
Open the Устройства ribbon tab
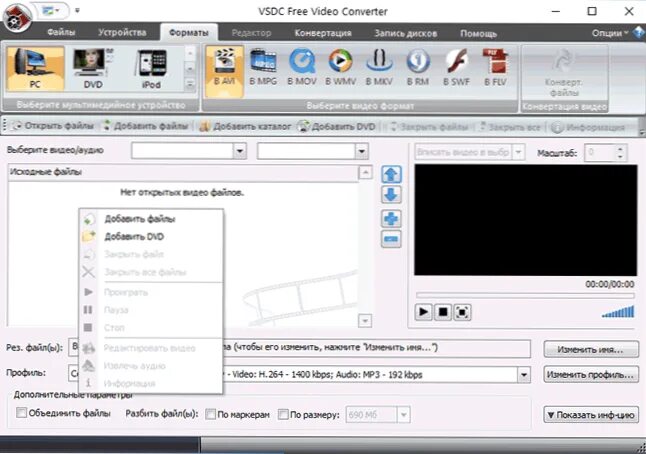122,32
